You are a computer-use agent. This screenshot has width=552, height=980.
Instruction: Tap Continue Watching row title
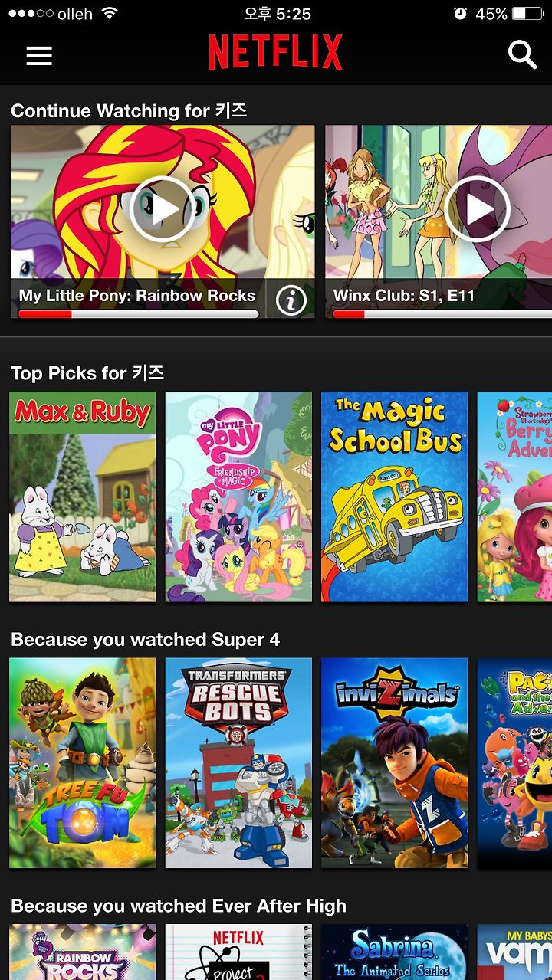pyautogui.click(x=129, y=110)
